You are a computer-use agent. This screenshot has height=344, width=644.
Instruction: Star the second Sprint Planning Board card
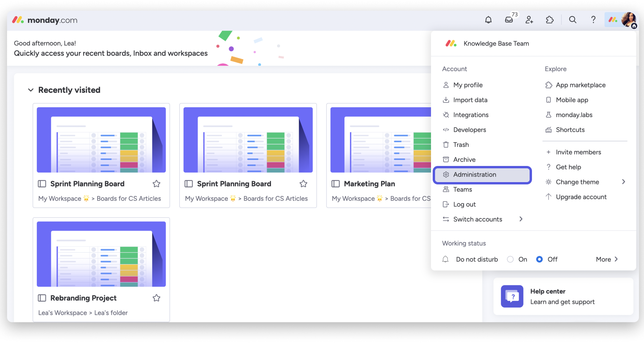tap(303, 184)
